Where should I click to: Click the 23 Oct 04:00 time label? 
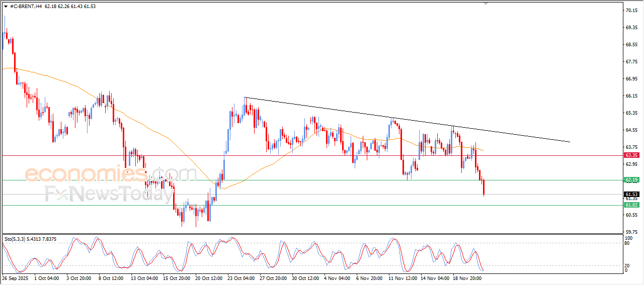[242, 277]
